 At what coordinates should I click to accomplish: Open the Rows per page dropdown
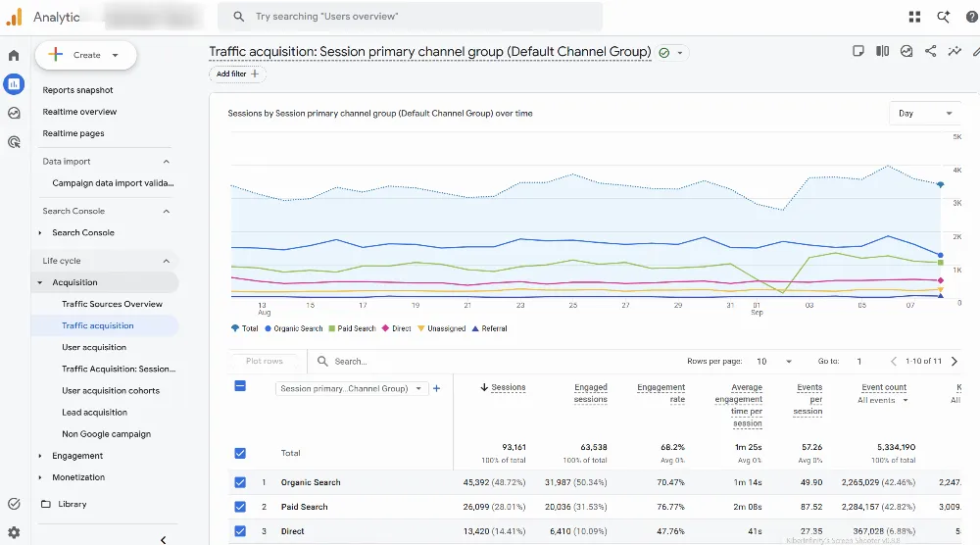point(774,362)
